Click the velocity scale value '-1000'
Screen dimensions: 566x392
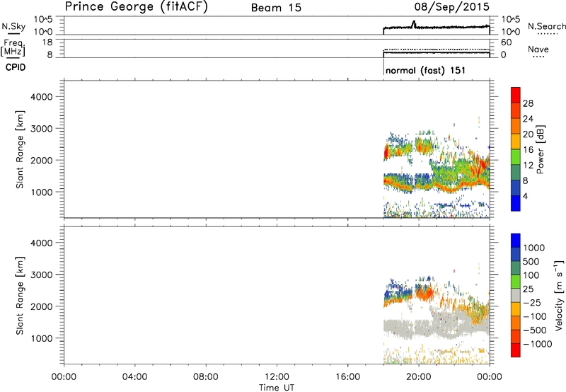(x=537, y=344)
